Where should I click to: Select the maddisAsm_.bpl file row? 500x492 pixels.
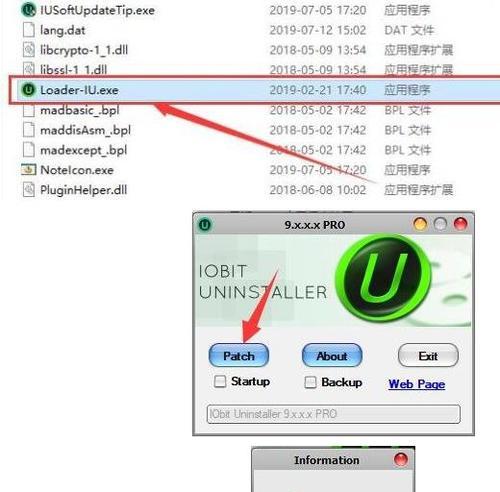tap(255, 130)
